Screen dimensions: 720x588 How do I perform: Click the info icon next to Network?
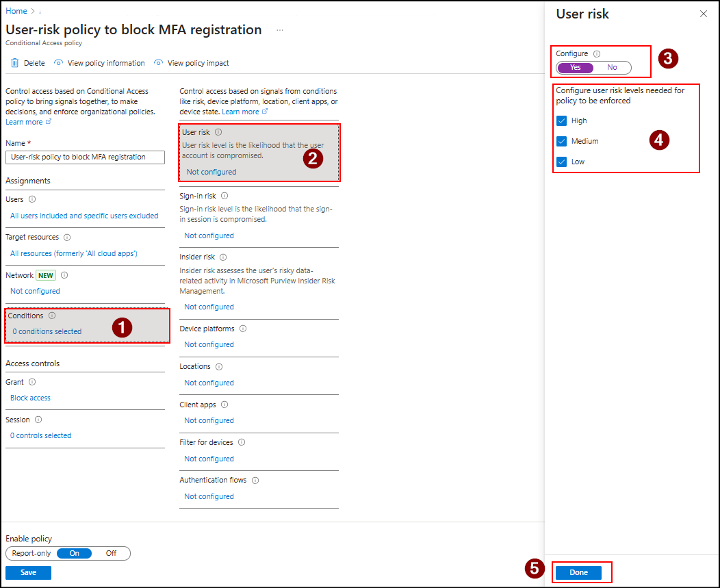(64, 274)
